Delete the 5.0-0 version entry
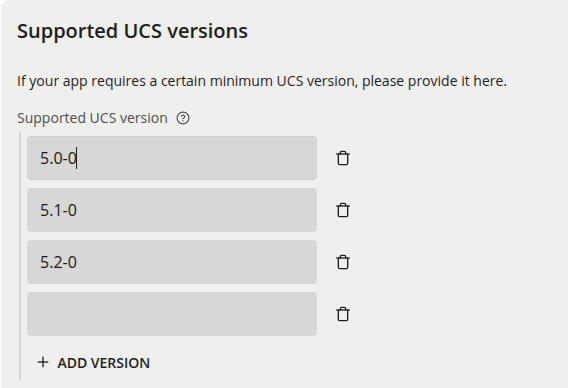The height and width of the screenshot is (388, 568). point(343,158)
